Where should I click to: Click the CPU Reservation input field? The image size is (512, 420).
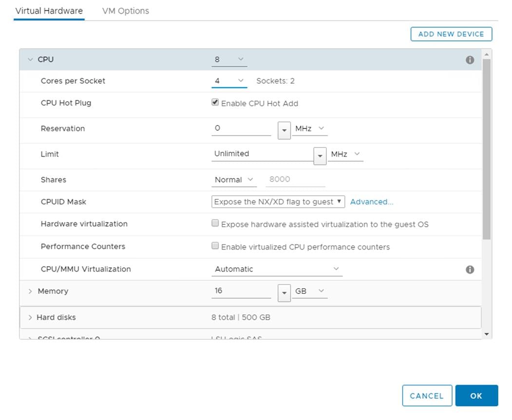(242, 128)
